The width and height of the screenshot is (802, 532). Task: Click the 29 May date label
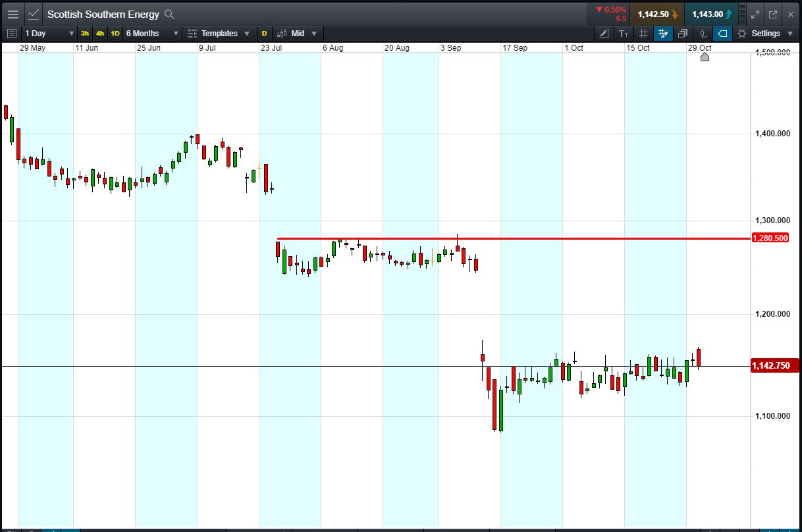(32, 48)
